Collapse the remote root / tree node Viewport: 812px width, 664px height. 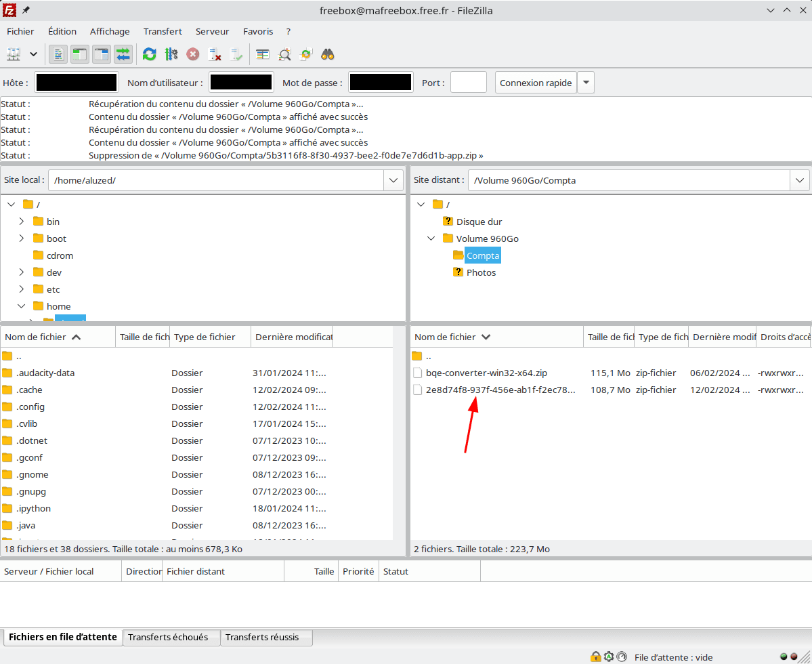pyautogui.click(x=421, y=205)
